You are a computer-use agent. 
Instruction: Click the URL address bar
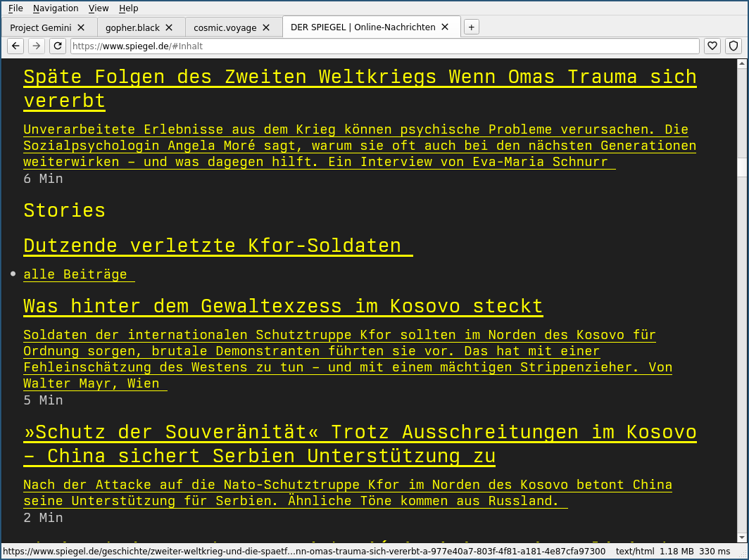click(384, 46)
